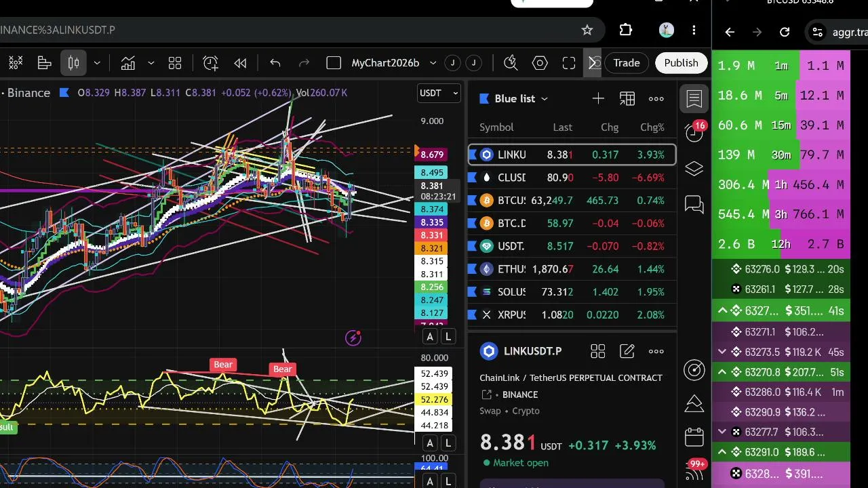The image size is (868, 488).
Task: Open MyChart2026b layout dropdown arrow
Action: [433, 63]
